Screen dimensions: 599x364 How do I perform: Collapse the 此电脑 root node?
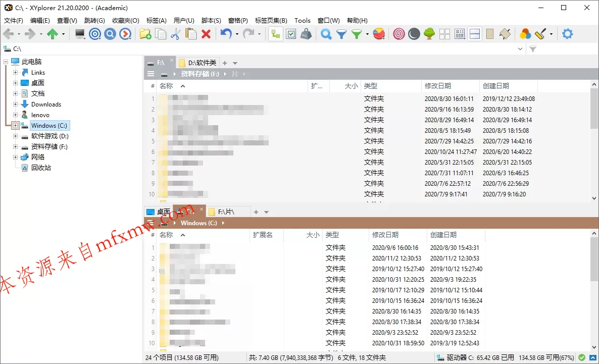[x=6, y=62]
